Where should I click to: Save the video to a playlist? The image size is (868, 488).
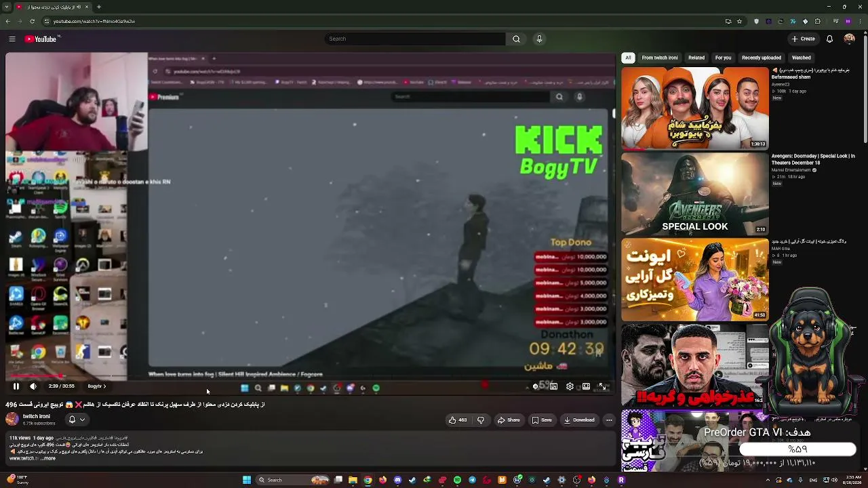[x=542, y=420]
